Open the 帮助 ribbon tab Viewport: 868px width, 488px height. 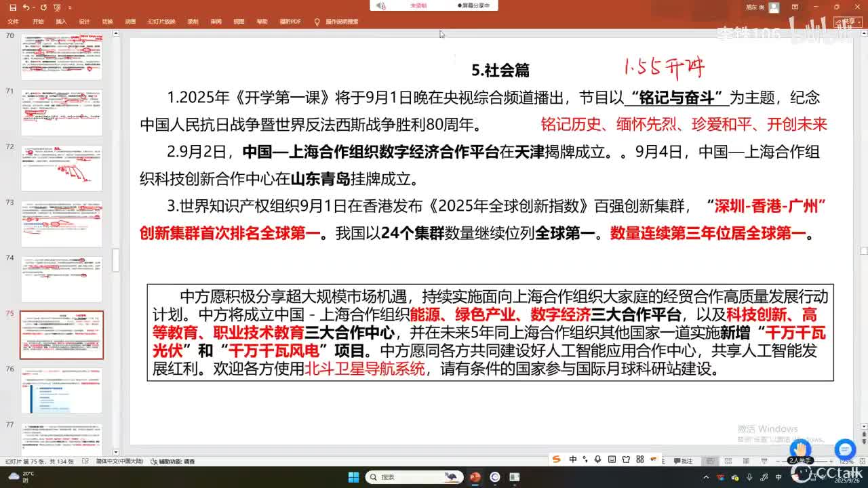click(262, 22)
